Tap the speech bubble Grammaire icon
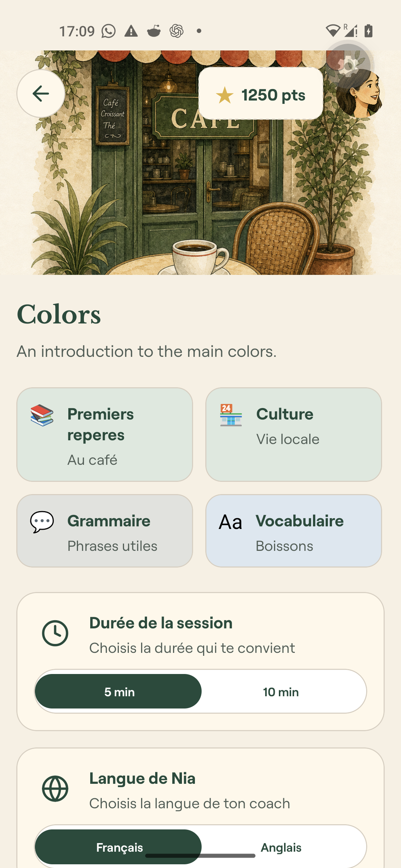401x868 pixels. point(42,522)
